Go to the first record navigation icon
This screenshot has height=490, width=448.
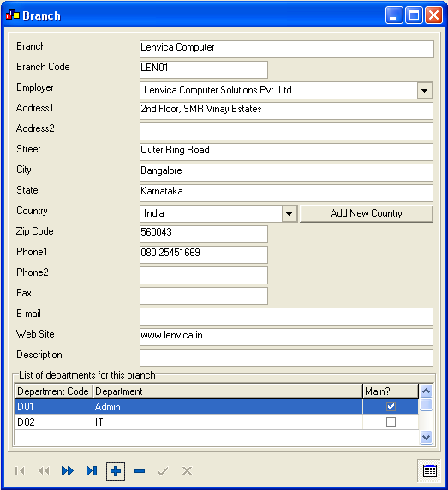coord(20,470)
